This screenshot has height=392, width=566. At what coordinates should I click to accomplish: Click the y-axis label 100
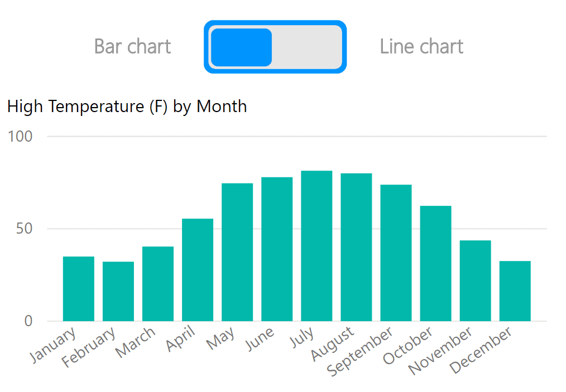click(20, 136)
